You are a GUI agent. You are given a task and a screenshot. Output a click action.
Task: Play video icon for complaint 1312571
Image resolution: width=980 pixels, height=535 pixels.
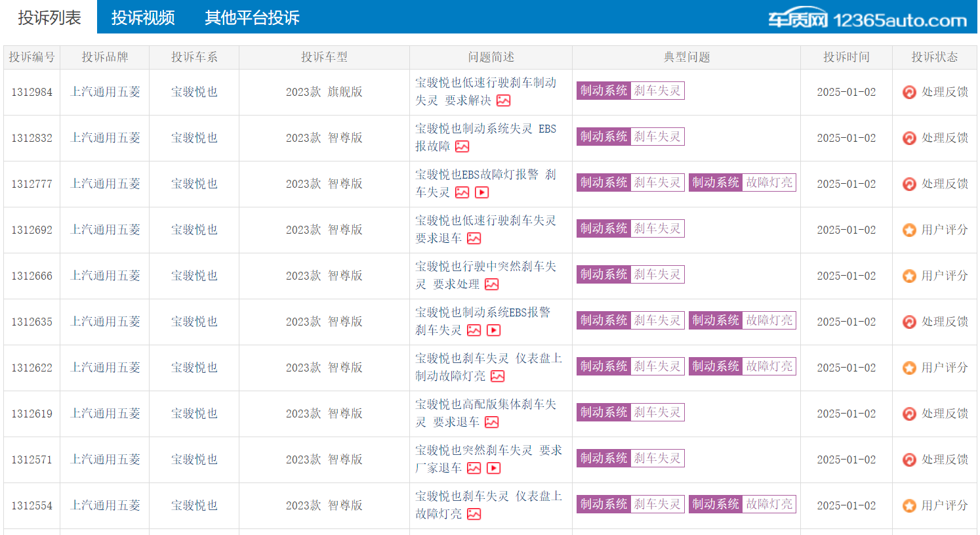point(494,468)
